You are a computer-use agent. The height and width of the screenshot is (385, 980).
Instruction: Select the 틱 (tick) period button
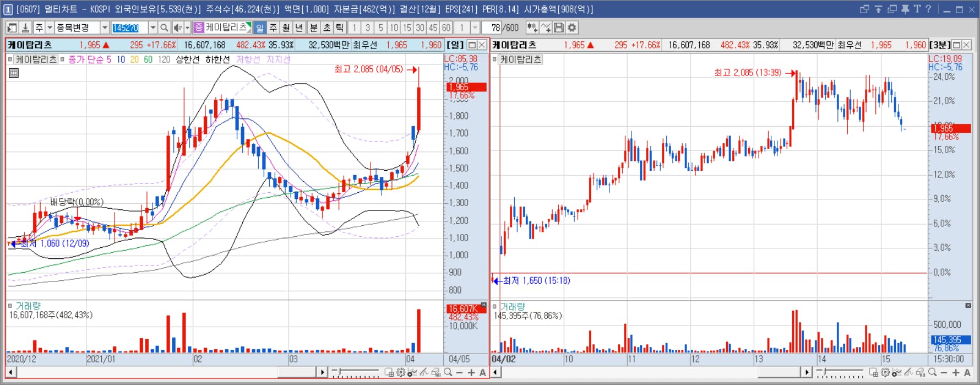tap(340, 28)
